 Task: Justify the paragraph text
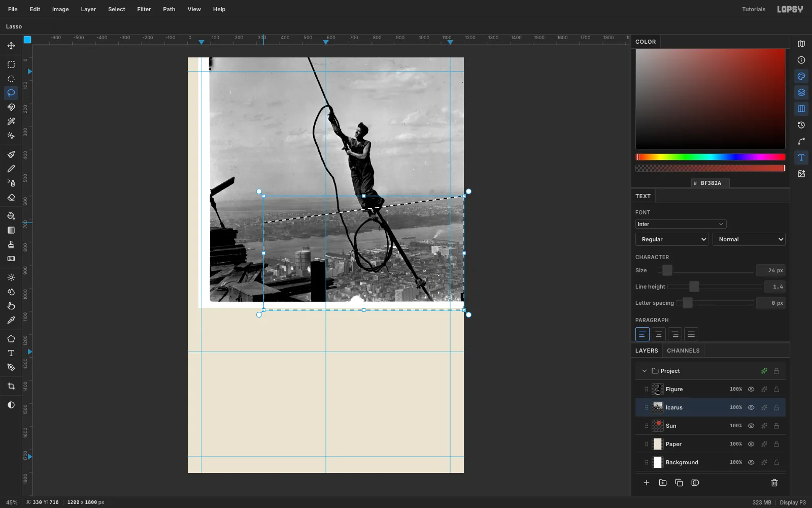[691, 334]
